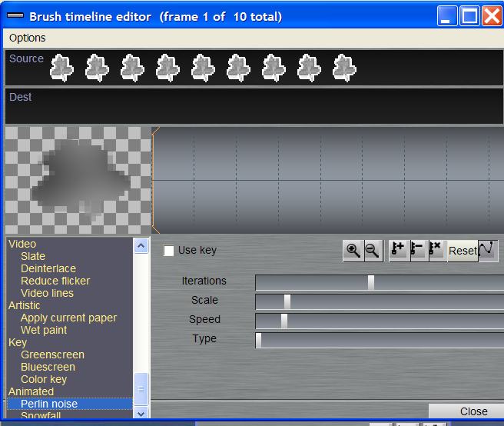This screenshot has height=426, width=504.
Task: Select Greenscreen in the effects list
Action: [x=52, y=354]
